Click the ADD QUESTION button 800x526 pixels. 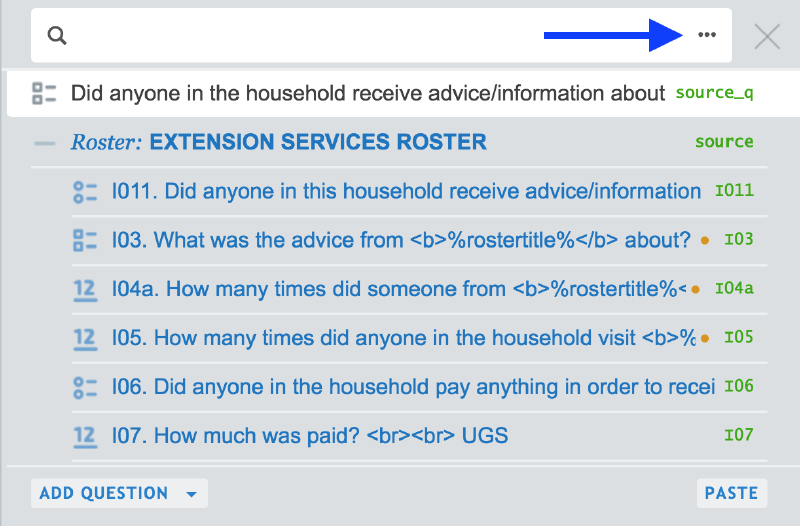tap(103, 493)
